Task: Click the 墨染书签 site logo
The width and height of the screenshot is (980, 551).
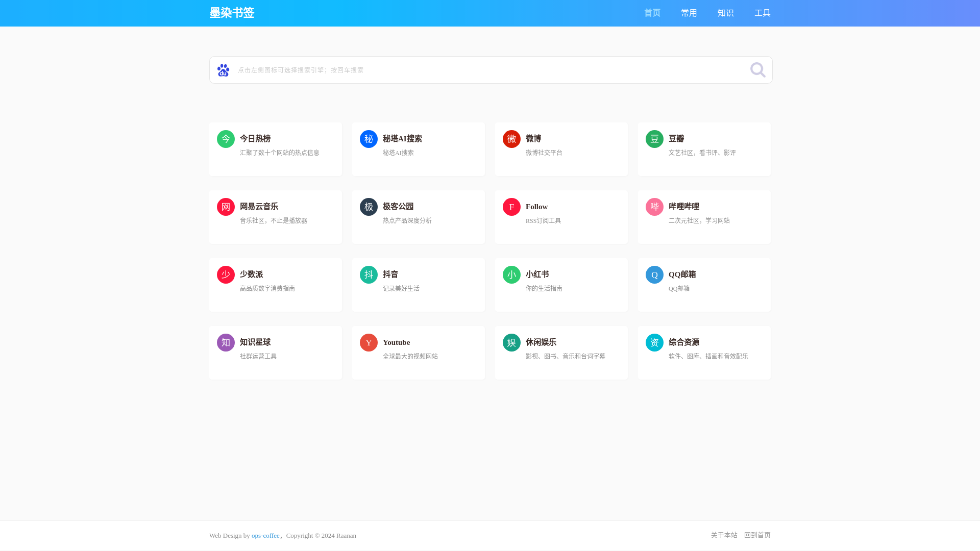Action: 232,13
